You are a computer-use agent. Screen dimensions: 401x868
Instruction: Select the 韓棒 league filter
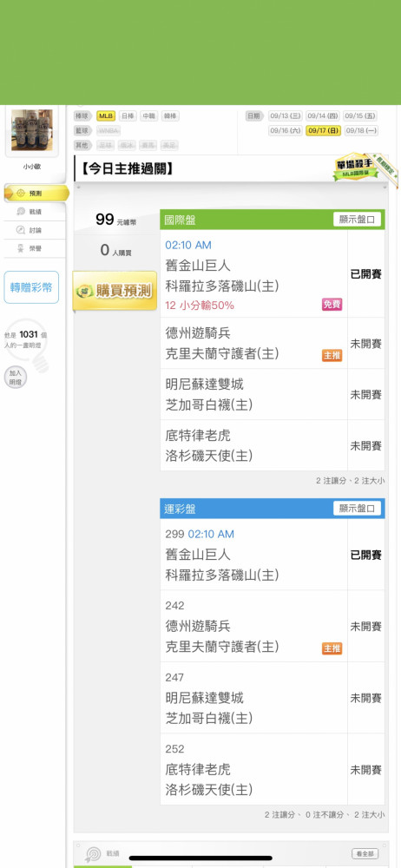(x=169, y=116)
